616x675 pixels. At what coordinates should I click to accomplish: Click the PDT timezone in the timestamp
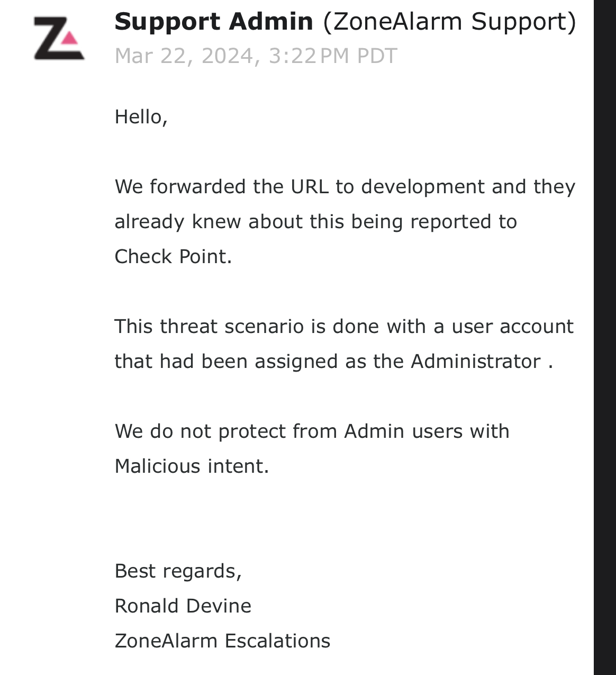(377, 56)
